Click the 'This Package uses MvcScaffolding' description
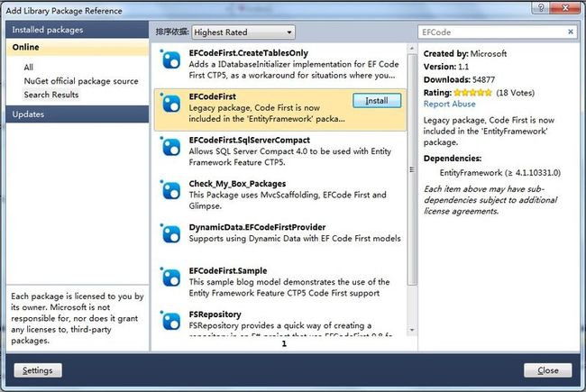Image resolution: width=586 pixels, height=392 pixels. (288, 200)
